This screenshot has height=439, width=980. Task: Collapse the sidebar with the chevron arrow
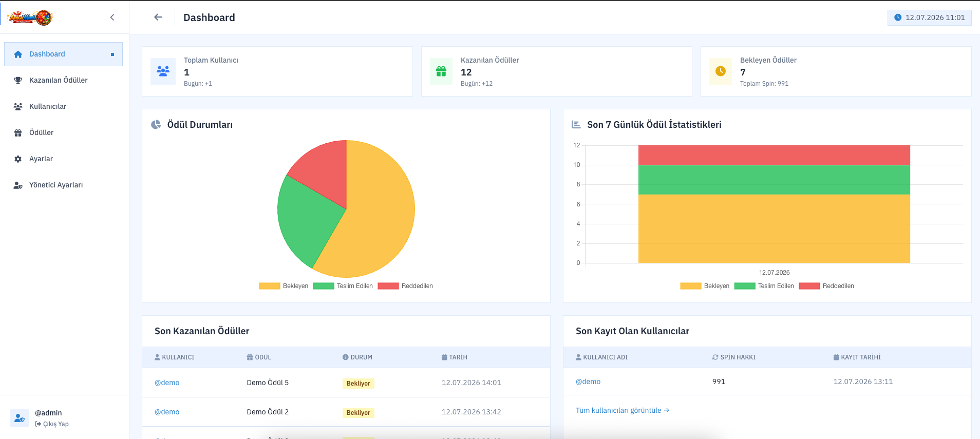(x=112, y=17)
